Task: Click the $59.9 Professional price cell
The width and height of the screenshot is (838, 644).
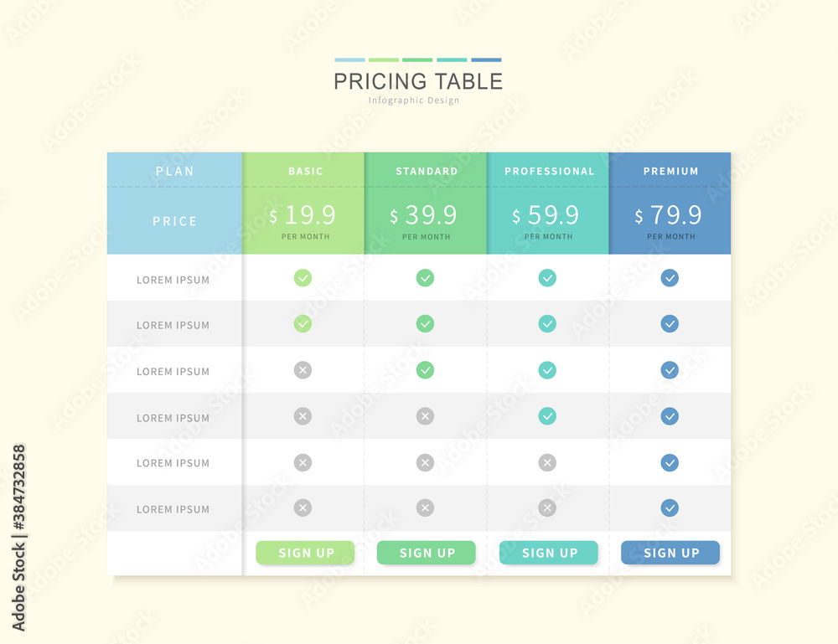Action: [548, 220]
